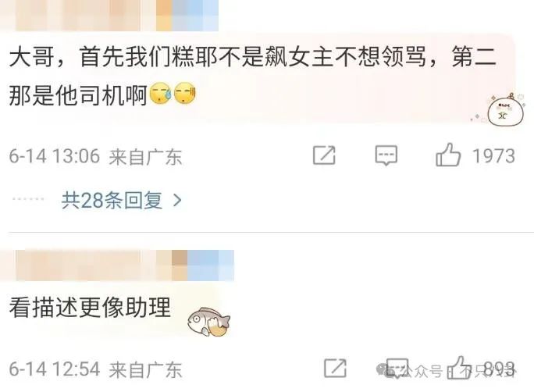Screen dimensions: 534x392
Task: Open the reply bubble icon on the 13:06 comment
Action: pyautogui.click(x=386, y=155)
